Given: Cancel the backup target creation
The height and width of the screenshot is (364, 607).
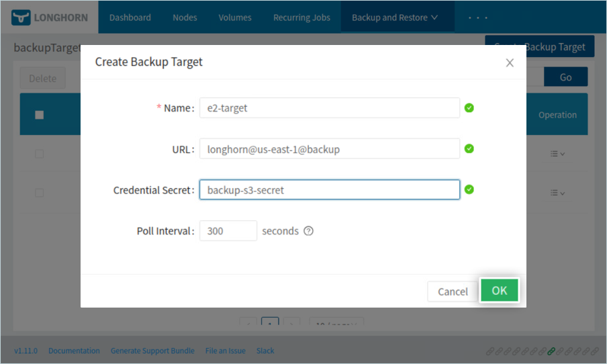Looking at the screenshot, I should 453,291.
